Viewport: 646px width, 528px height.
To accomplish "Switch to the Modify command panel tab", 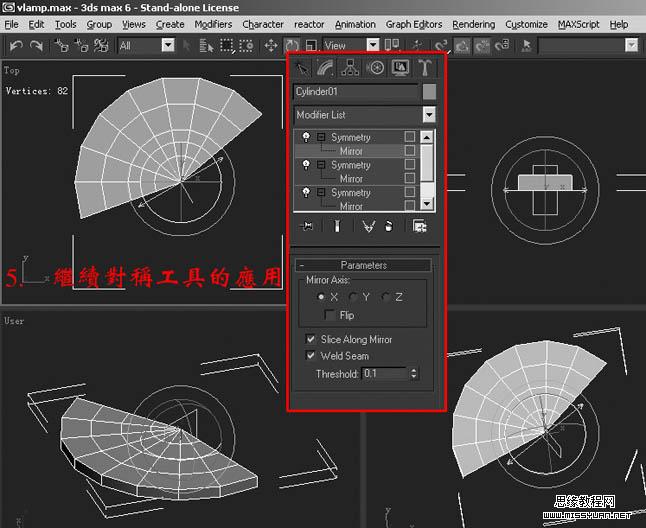I will pyautogui.click(x=325, y=68).
